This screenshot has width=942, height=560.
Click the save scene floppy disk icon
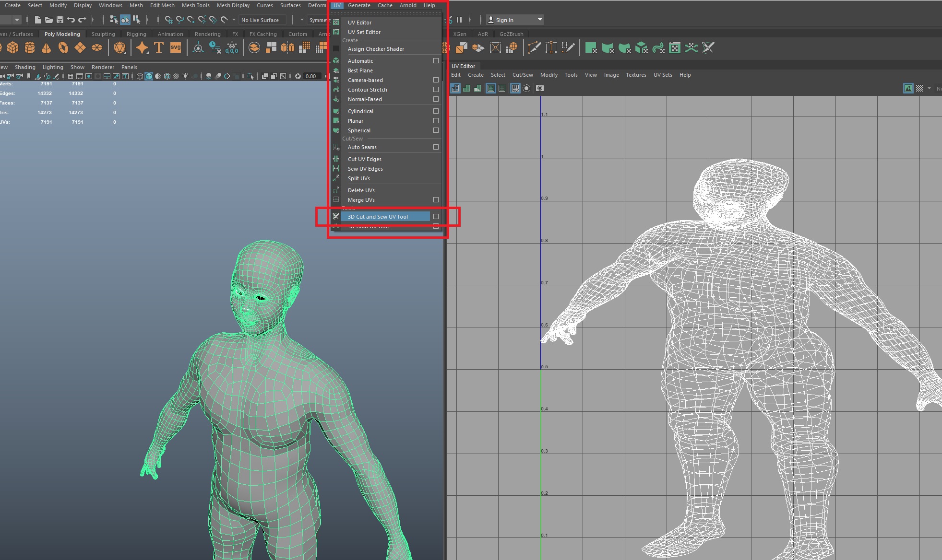coord(60,20)
